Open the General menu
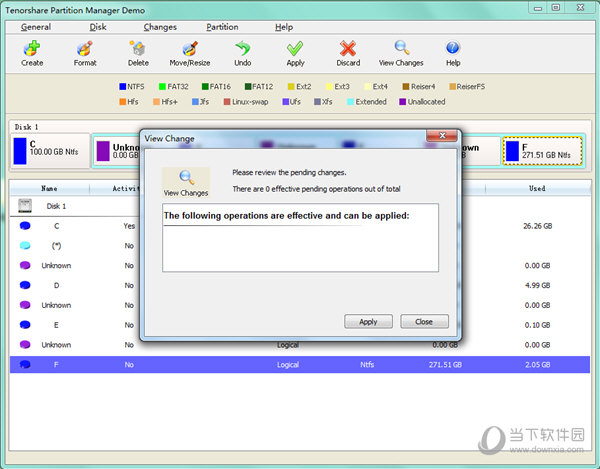Screen dimensions: 600x469 pos(36,27)
